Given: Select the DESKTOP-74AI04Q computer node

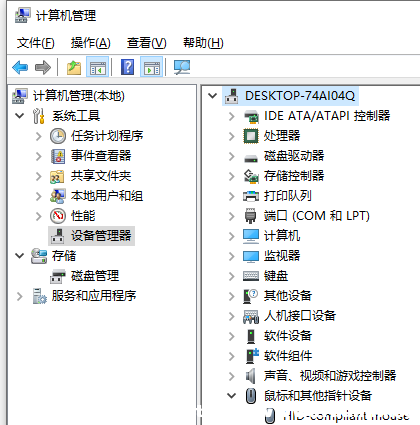Looking at the screenshot, I should coord(300,96).
